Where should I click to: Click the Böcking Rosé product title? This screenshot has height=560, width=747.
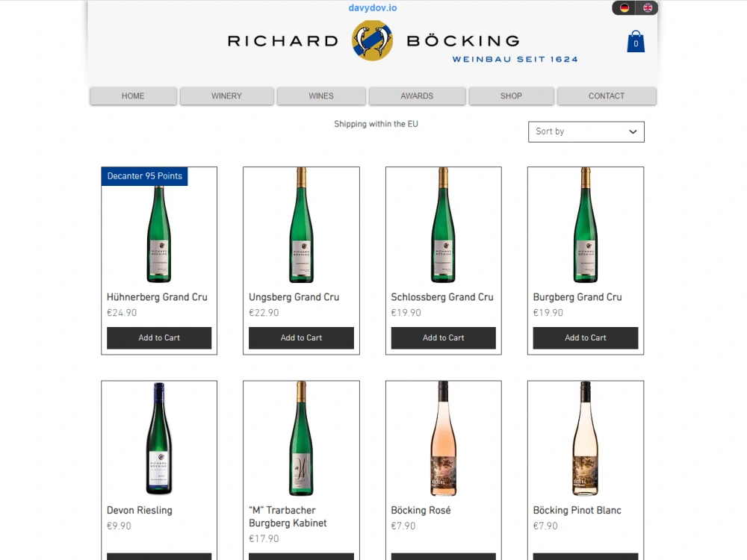coord(421,510)
